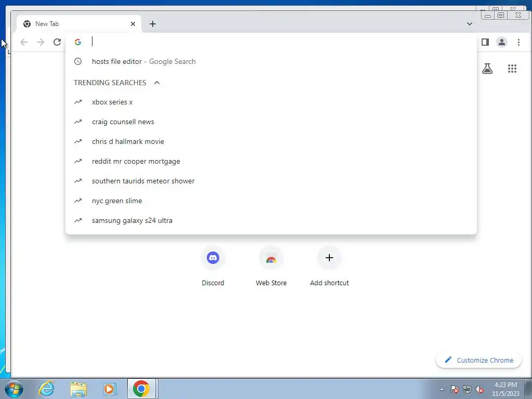Click the trending arrow icon beside xbox series x
This screenshot has height=399, width=532.
coord(78,102)
